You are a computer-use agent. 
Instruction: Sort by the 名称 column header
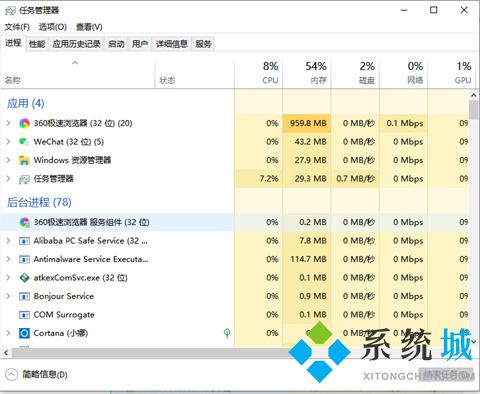[78, 74]
